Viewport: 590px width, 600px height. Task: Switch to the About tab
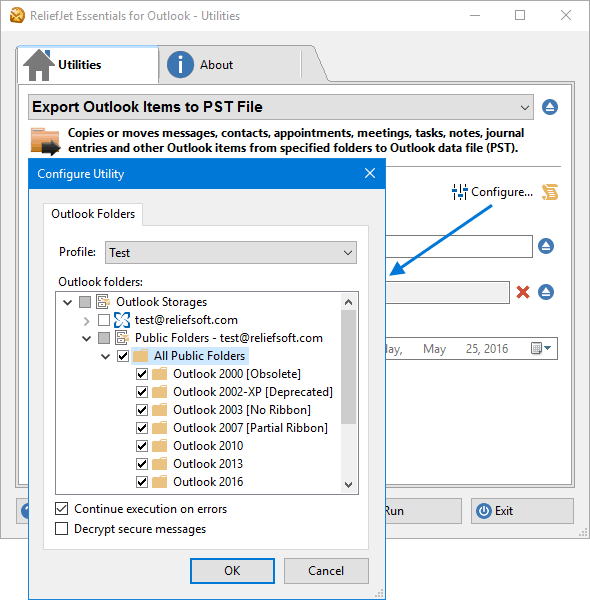click(x=230, y=64)
